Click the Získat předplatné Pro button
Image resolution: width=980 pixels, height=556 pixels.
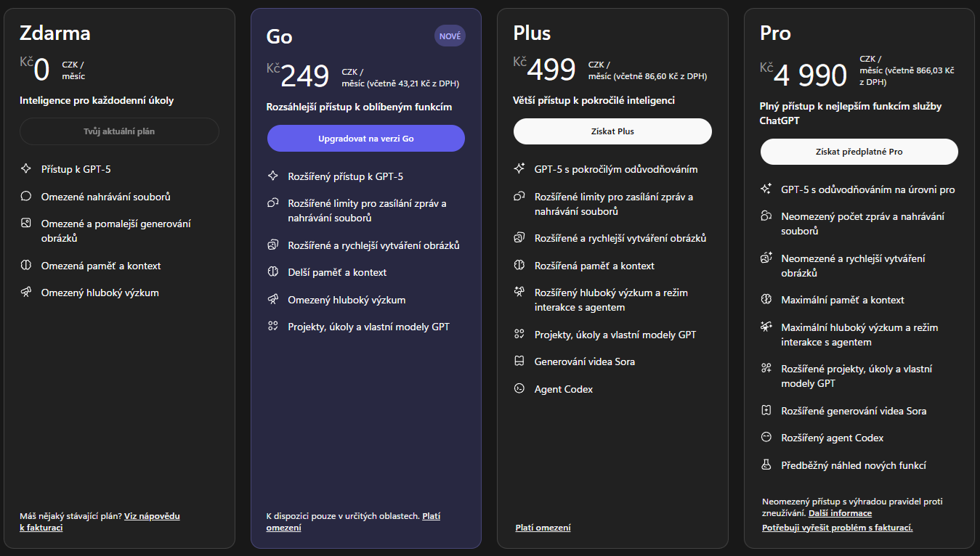pos(859,152)
